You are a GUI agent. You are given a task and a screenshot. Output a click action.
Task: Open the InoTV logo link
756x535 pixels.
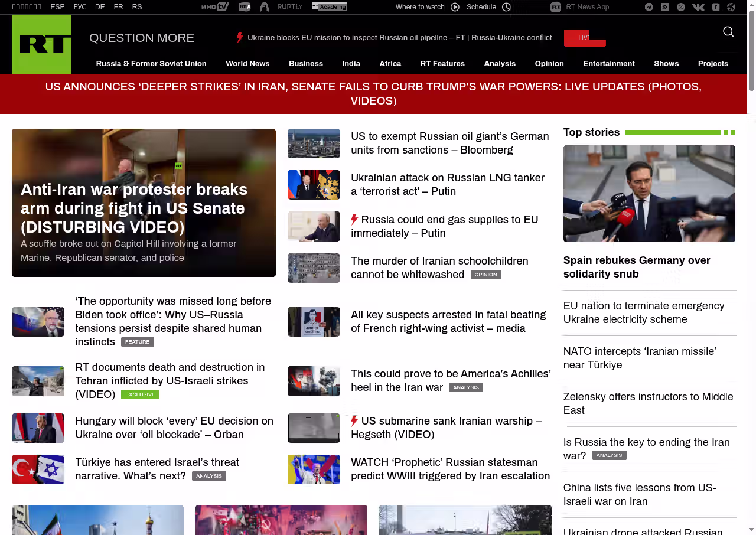(215, 7)
